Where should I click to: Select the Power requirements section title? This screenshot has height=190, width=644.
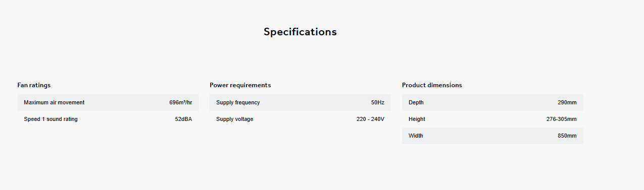coord(240,85)
